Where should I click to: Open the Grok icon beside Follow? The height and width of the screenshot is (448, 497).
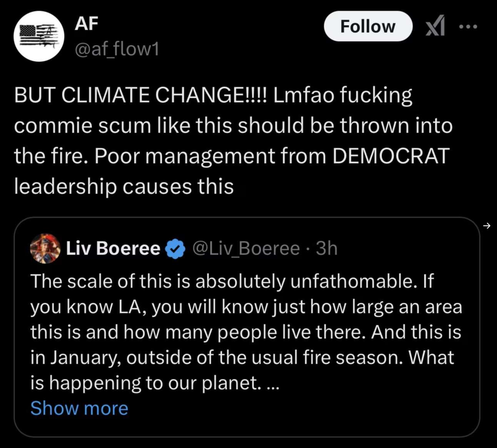pos(435,26)
